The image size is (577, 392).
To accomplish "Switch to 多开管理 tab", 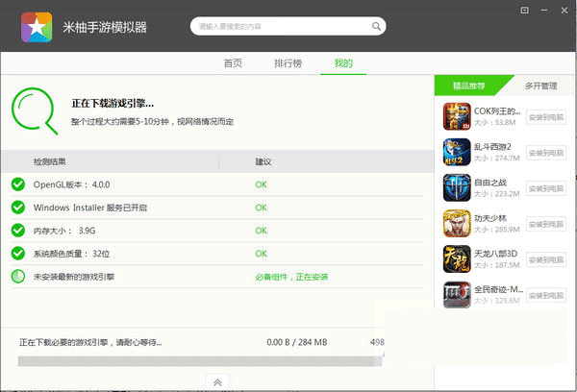I will pos(540,86).
